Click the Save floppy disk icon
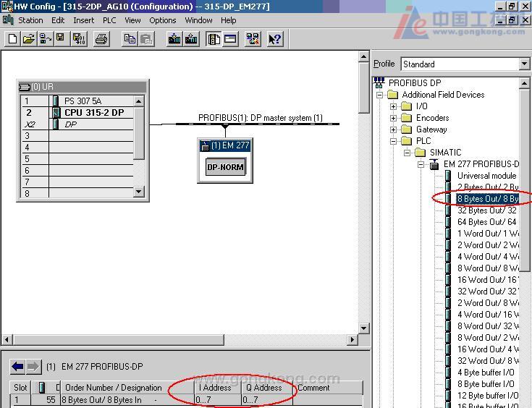Image resolution: width=532 pixels, height=408 pixels. click(x=61, y=38)
